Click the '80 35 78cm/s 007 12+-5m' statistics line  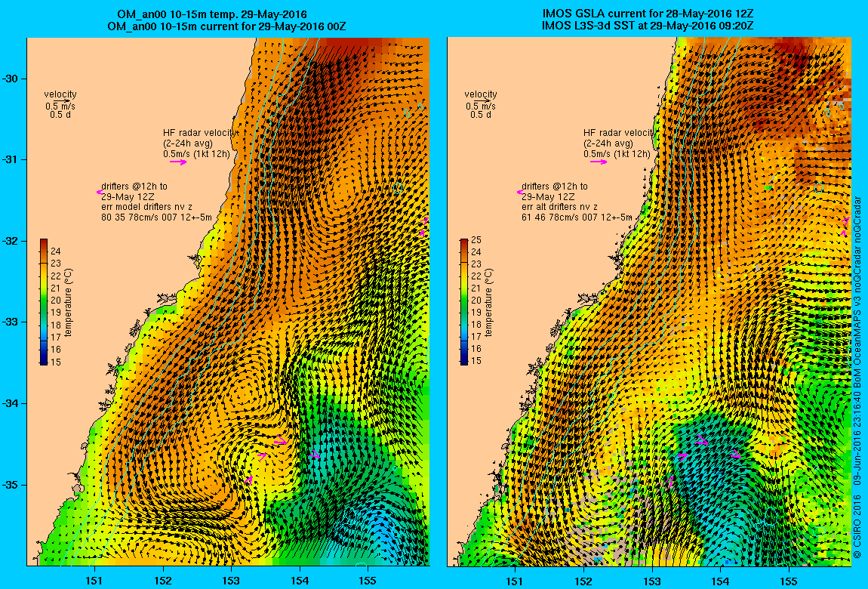(157, 217)
